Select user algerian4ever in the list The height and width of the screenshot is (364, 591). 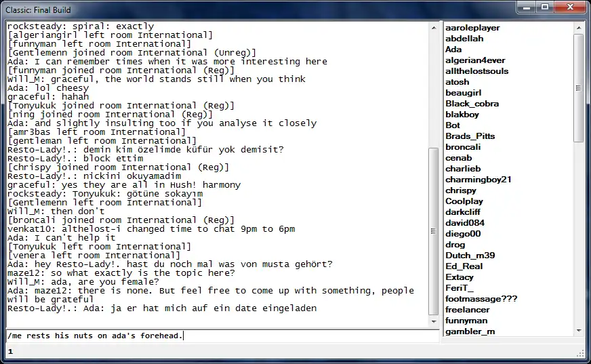(x=475, y=60)
